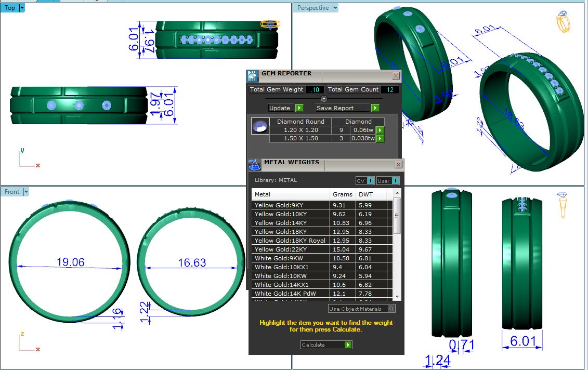Open the Top viewport dropdown arrow

pos(22,8)
